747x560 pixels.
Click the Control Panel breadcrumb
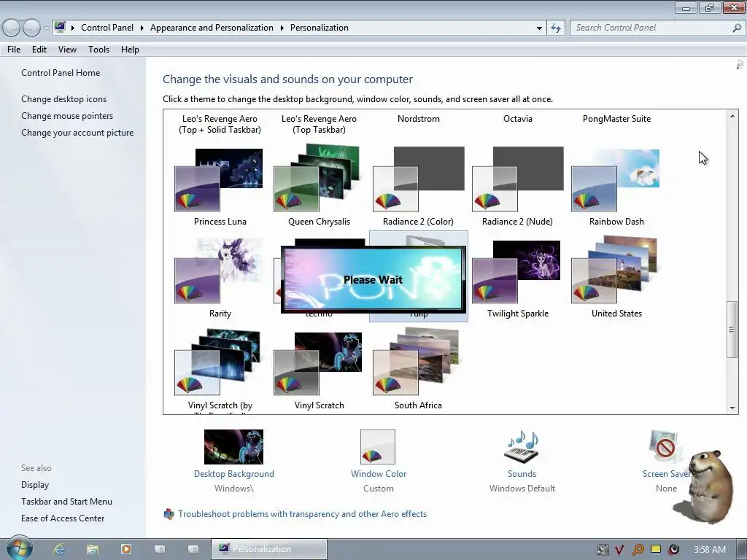pyautogui.click(x=107, y=28)
